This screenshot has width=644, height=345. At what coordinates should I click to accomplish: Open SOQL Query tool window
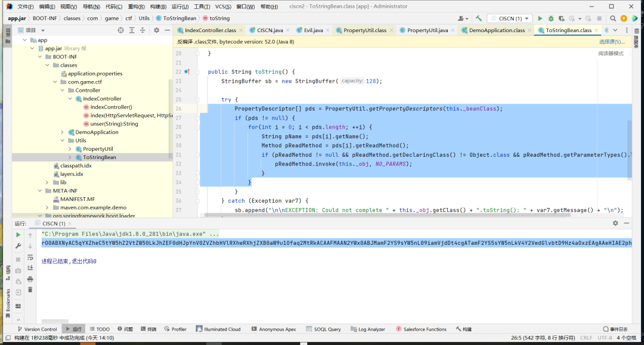pyautogui.click(x=324, y=329)
